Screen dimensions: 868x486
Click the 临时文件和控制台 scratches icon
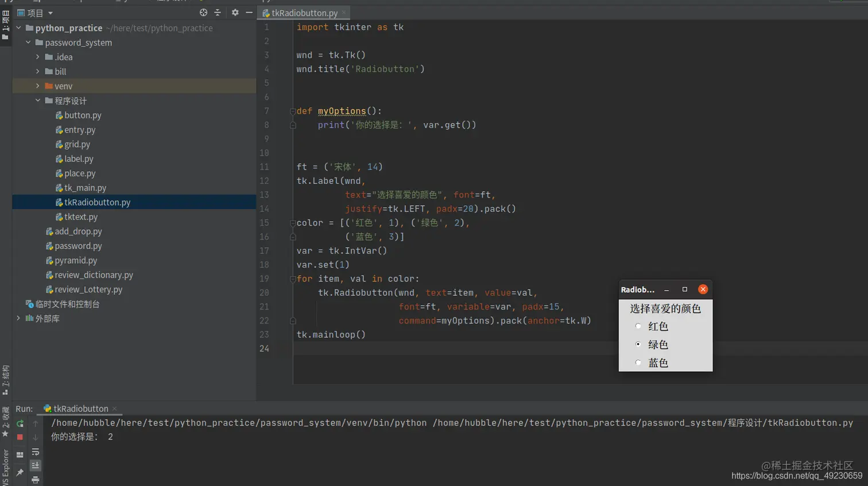point(29,304)
